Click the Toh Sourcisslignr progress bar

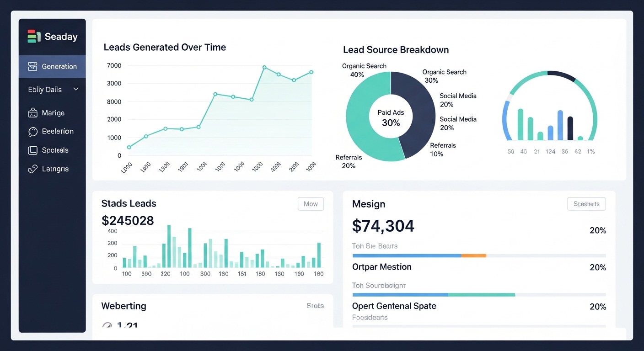click(x=479, y=295)
